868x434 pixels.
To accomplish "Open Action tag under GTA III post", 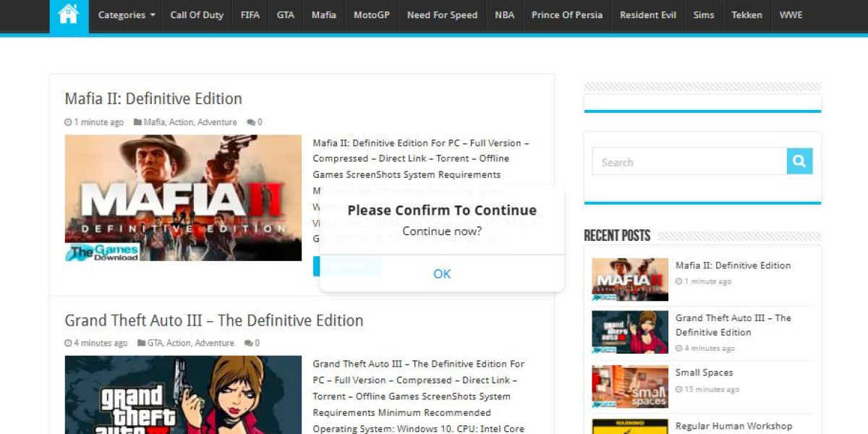I will pos(179,343).
